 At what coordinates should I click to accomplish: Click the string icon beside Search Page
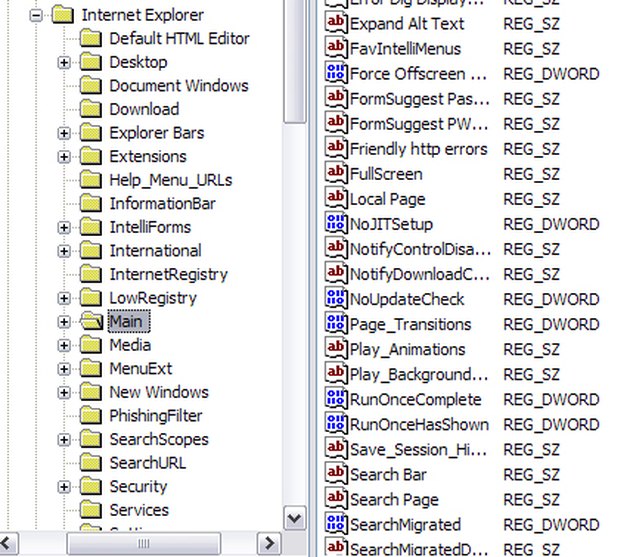click(335, 499)
